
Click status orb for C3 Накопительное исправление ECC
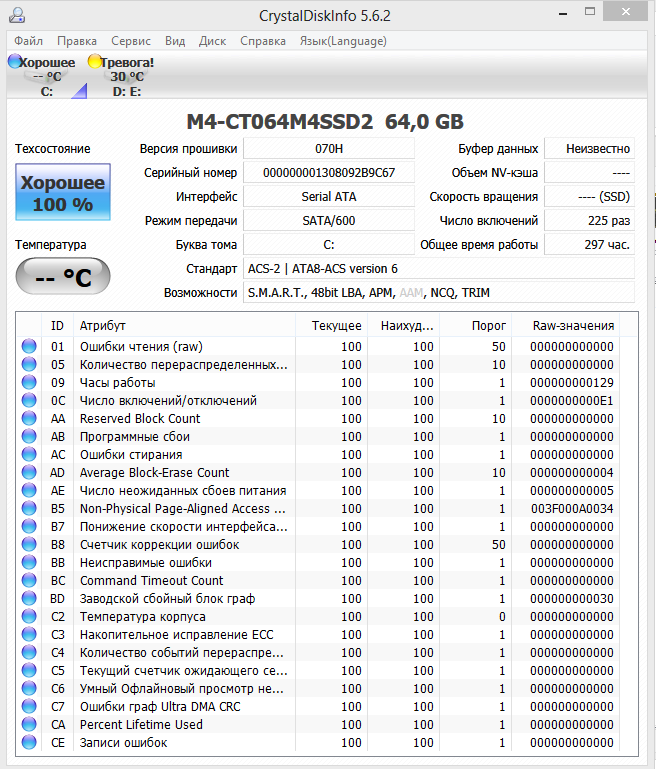click(29, 634)
